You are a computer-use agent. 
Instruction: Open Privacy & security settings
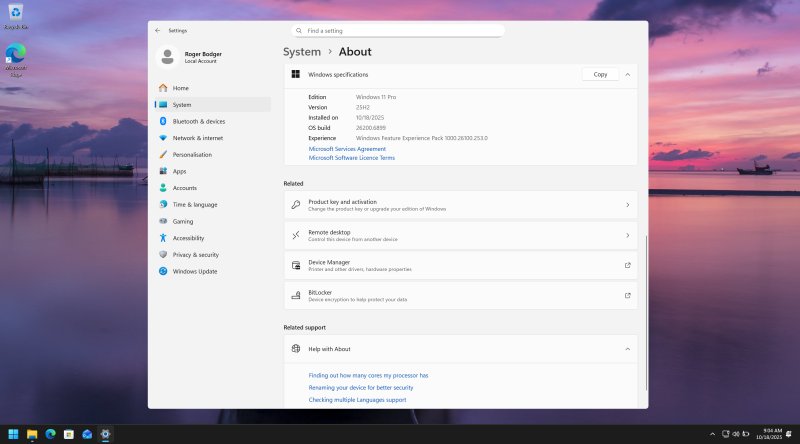pos(195,255)
